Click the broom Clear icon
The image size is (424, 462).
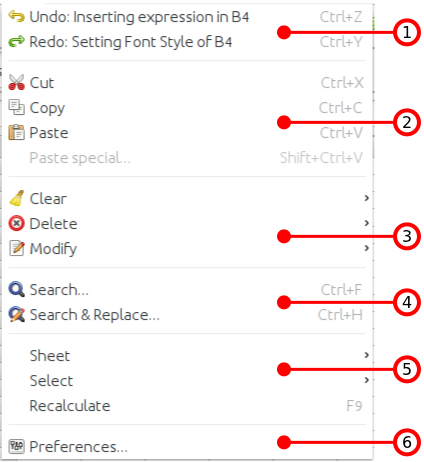(16, 198)
